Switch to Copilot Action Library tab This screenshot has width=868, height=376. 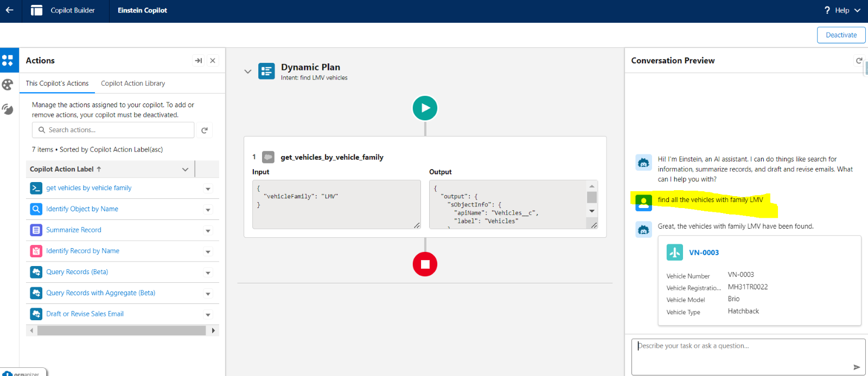[133, 83]
